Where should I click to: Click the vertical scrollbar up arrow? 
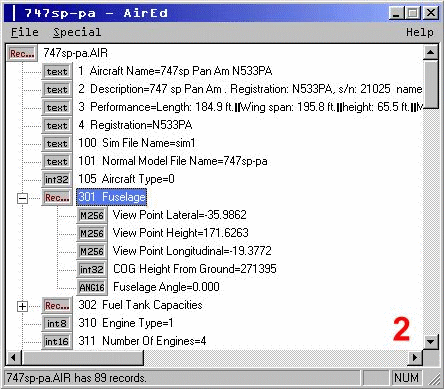pos(430,52)
